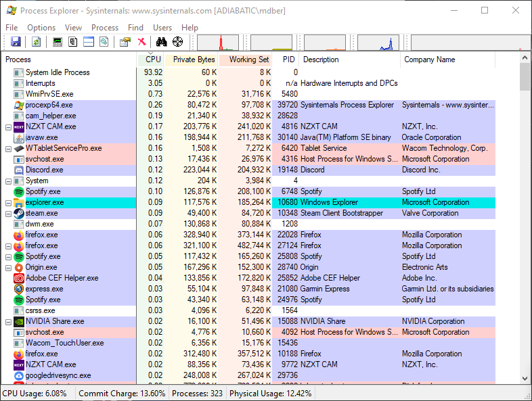
Task: Open the Process menu
Action: tap(105, 28)
